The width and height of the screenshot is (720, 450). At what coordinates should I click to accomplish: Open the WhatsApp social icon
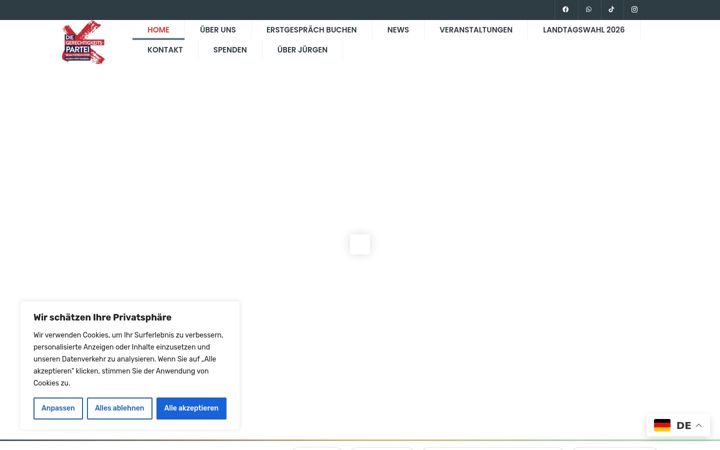[x=589, y=9]
